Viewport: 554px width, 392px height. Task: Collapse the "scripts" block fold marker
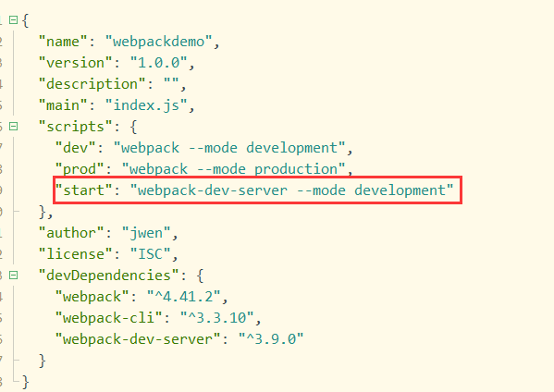[x=14, y=126]
